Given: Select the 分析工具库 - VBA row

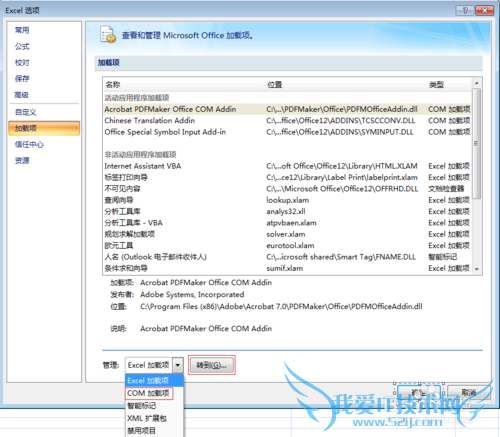Looking at the screenshot, I should click(287, 223).
